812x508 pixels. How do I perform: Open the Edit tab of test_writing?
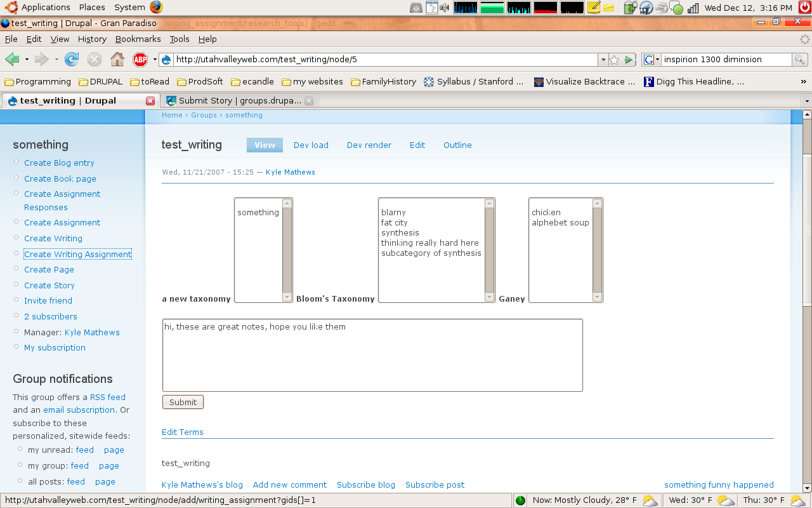[417, 145]
